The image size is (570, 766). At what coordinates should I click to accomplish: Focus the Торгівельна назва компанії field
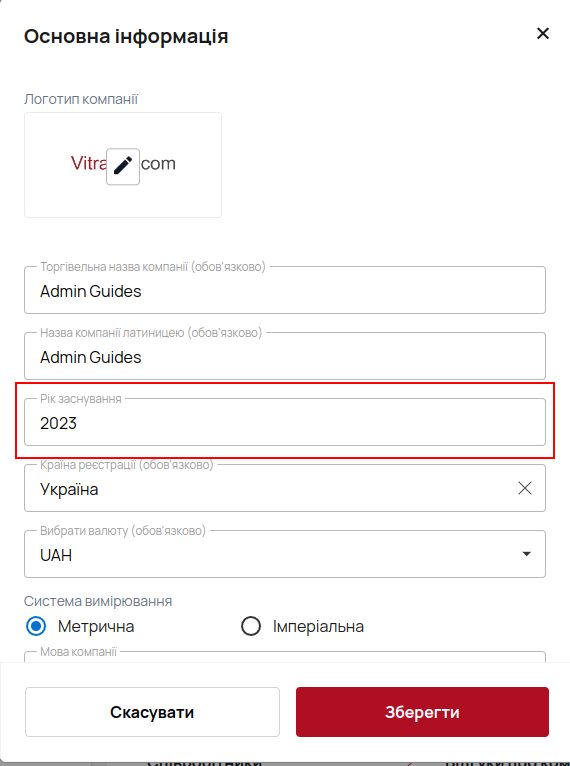[x=285, y=290]
